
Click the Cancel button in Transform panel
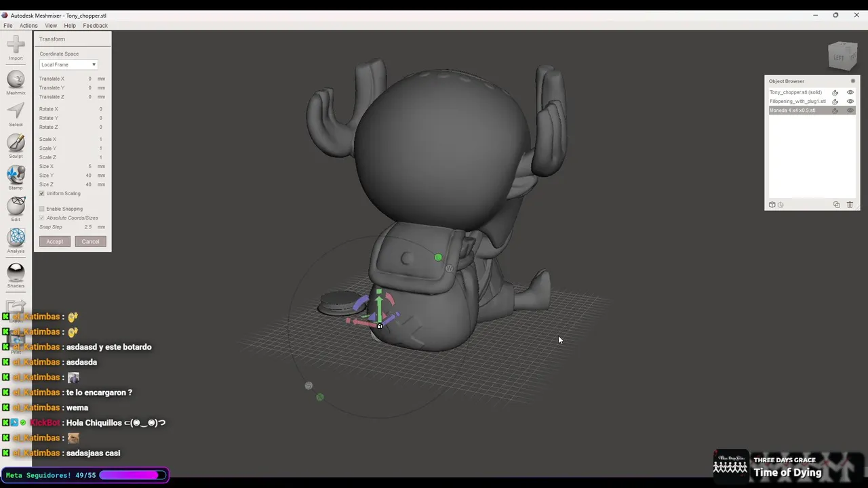pos(90,241)
